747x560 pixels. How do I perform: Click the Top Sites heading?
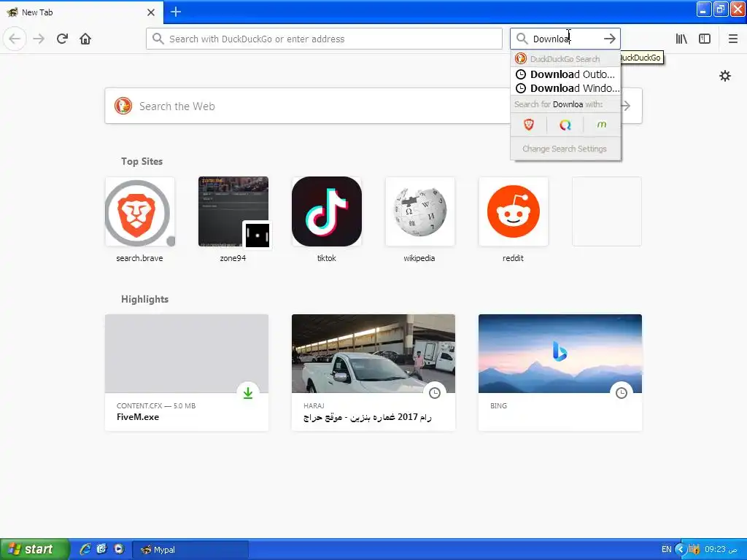pos(142,161)
